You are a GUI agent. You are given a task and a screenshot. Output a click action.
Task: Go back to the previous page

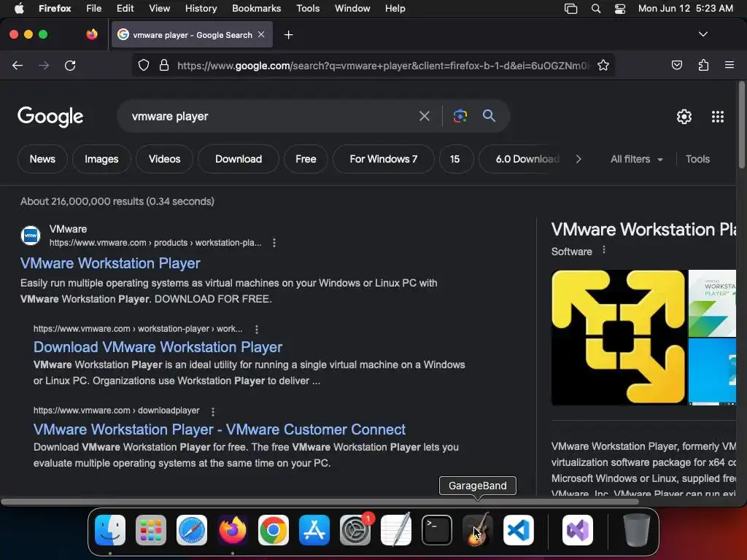click(x=18, y=65)
